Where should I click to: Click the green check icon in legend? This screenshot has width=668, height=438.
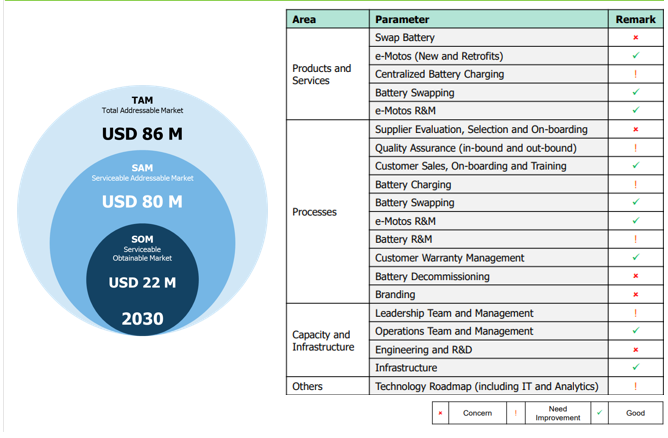tap(599, 412)
